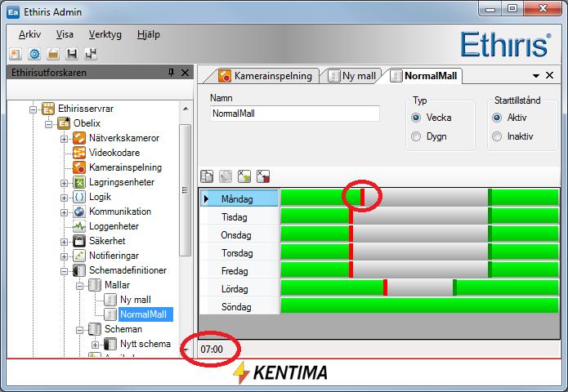This screenshot has height=392, width=568.
Task: Click the paste schedule icon in template toolbar
Action: click(226, 176)
